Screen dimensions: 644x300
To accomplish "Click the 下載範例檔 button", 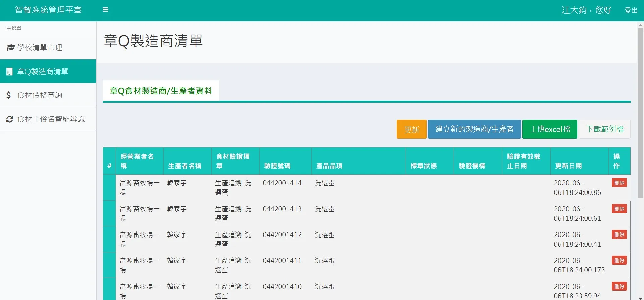I will click(605, 129).
